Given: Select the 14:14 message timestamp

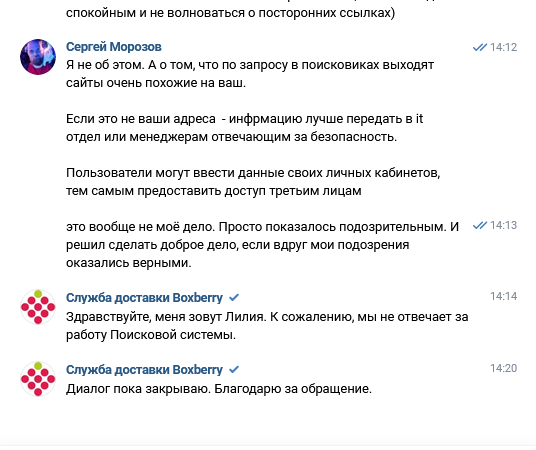Looking at the screenshot, I should [504, 296].
